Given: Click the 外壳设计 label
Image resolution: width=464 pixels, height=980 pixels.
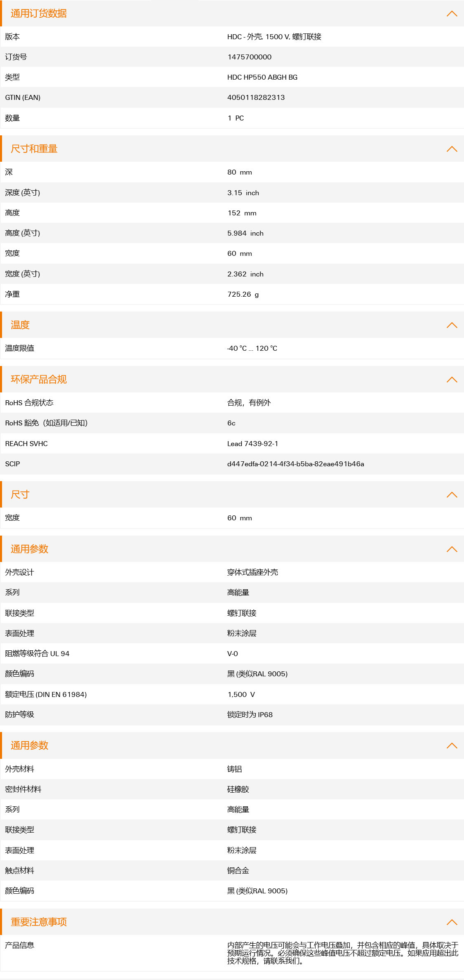Looking at the screenshot, I should point(20,572).
